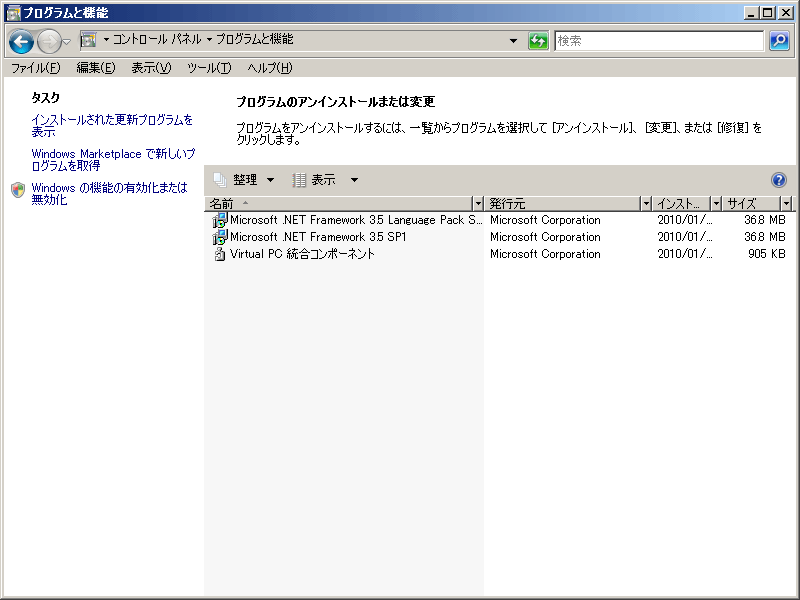This screenshot has height=600, width=800.
Task: Open Windows の機能の有効化または無効化 link
Action: pos(109,193)
